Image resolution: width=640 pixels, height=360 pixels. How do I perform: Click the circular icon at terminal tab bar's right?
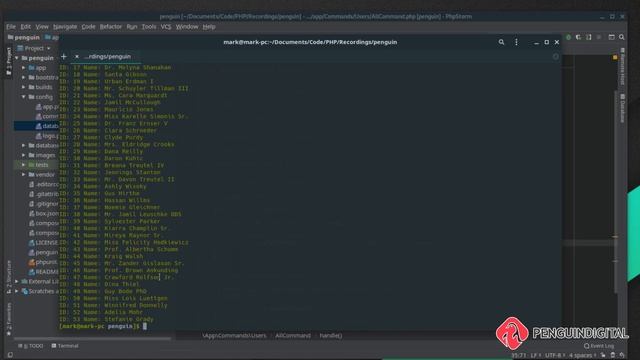(556, 57)
